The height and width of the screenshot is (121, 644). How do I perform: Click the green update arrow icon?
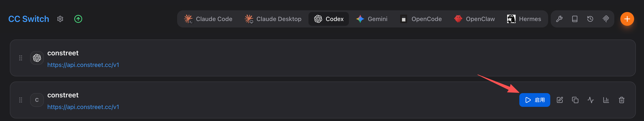pyautogui.click(x=78, y=19)
